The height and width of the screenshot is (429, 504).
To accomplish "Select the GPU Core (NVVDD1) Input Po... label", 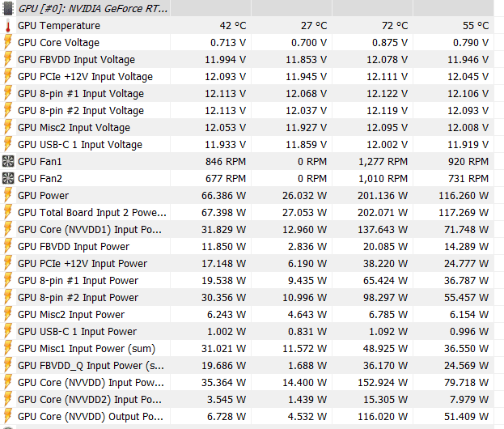I will [x=90, y=230].
